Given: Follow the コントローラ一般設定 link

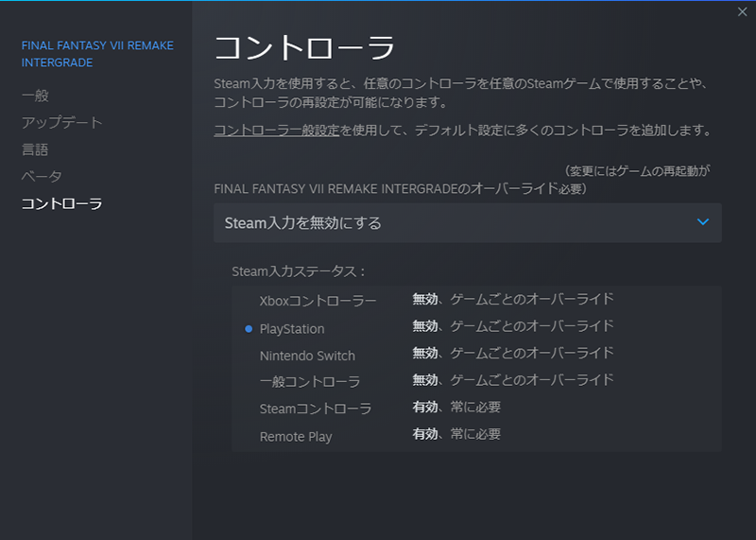Looking at the screenshot, I should [x=277, y=131].
